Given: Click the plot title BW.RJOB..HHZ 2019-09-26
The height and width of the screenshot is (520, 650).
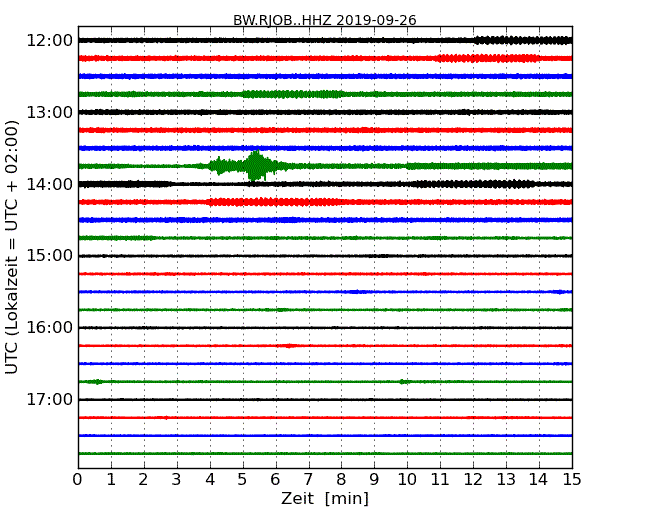Looking at the screenshot, I should [x=325, y=20].
